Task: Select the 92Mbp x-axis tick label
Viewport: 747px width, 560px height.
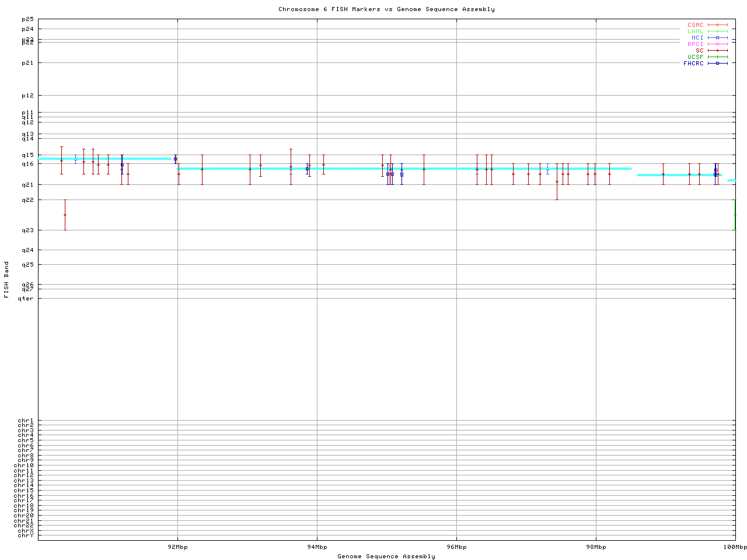Action: pyautogui.click(x=177, y=547)
